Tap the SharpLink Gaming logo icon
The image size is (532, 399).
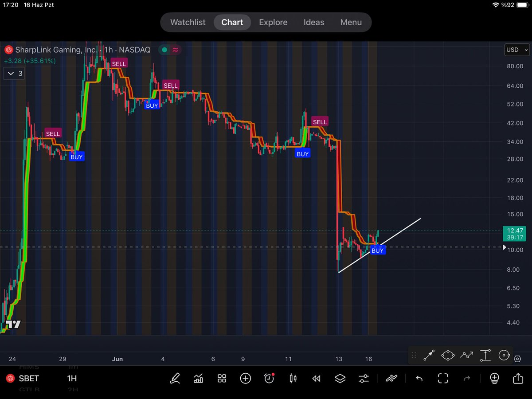[x=8, y=50]
